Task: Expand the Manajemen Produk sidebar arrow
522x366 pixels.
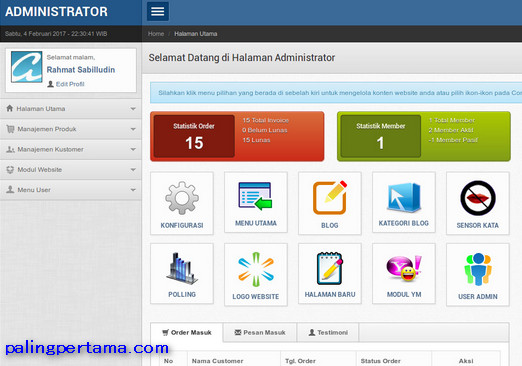Action: click(x=133, y=129)
